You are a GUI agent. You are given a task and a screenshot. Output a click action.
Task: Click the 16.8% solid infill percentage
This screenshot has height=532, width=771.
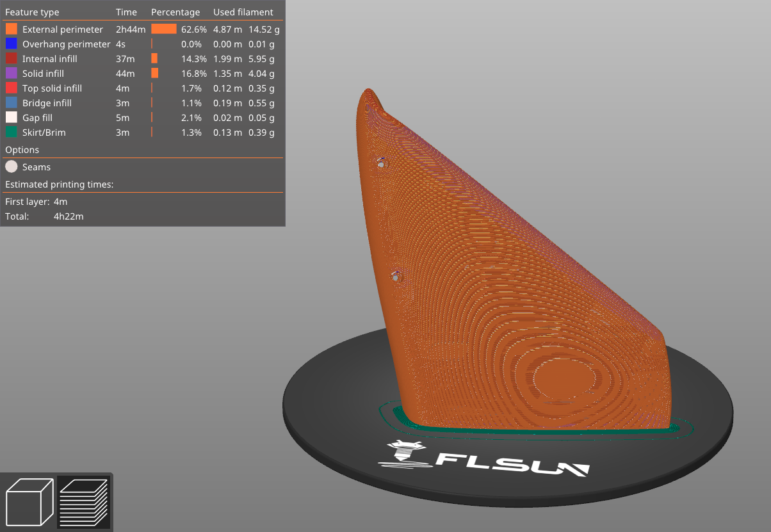pyautogui.click(x=194, y=74)
